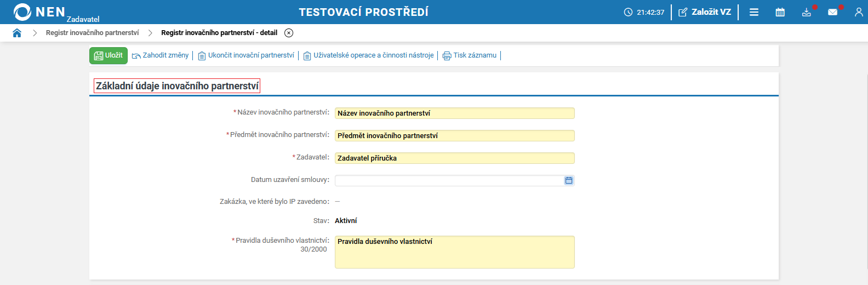
Task: Discard changes via Zahodit změny
Action: [x=161, y=55]
